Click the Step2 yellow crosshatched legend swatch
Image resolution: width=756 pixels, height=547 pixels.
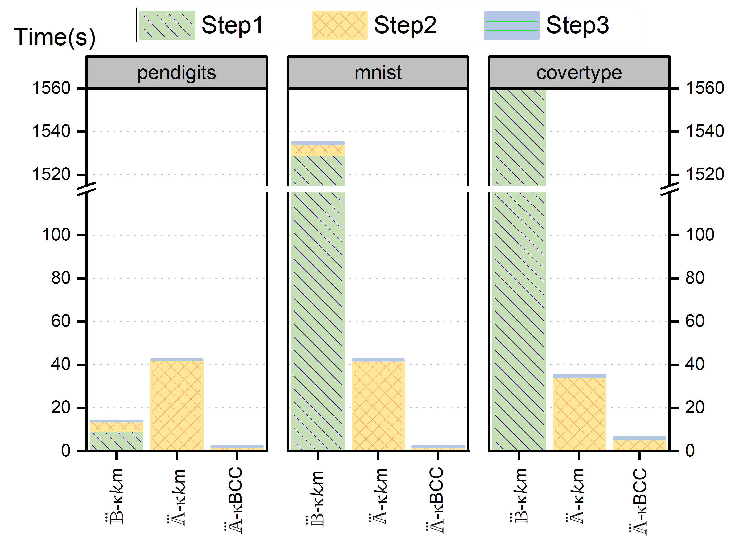[x=339, y=25]
